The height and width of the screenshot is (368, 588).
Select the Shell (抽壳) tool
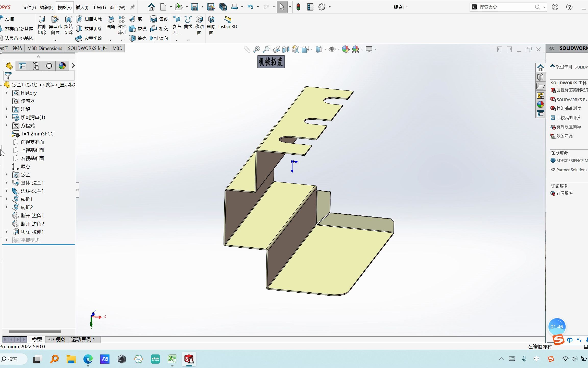[x=138, y=38]
